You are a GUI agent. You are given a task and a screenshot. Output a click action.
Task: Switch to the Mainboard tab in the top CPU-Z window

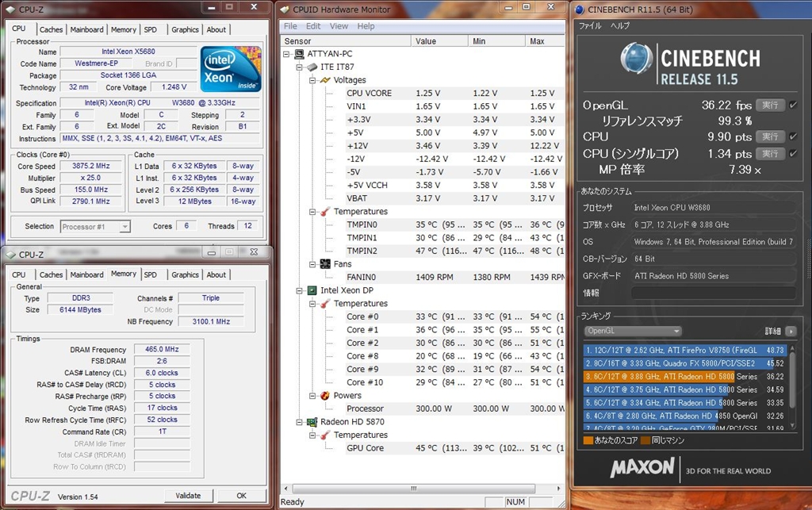[x=86, y=29]
